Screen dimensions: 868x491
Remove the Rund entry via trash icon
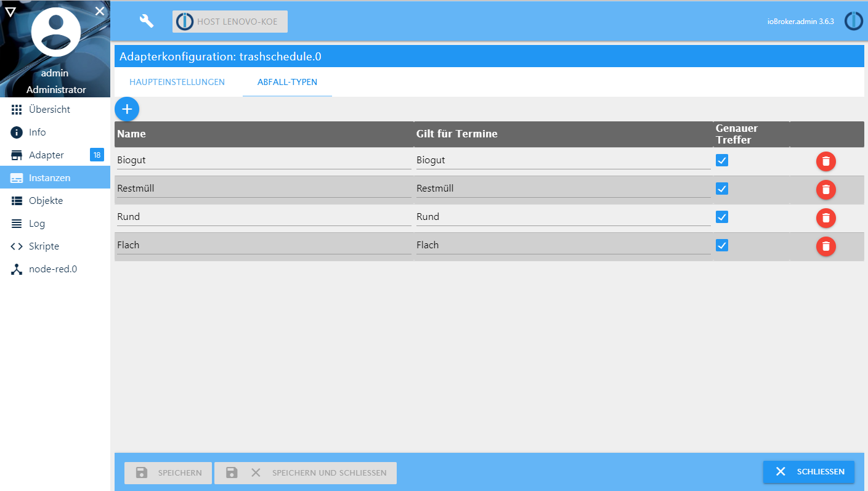coord(825,218)
